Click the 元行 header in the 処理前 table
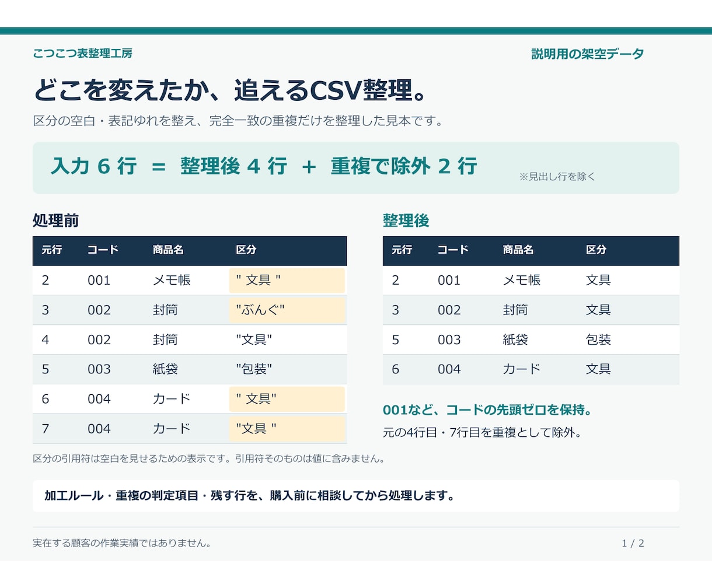 pyautogui.click(x=51, y=250)
